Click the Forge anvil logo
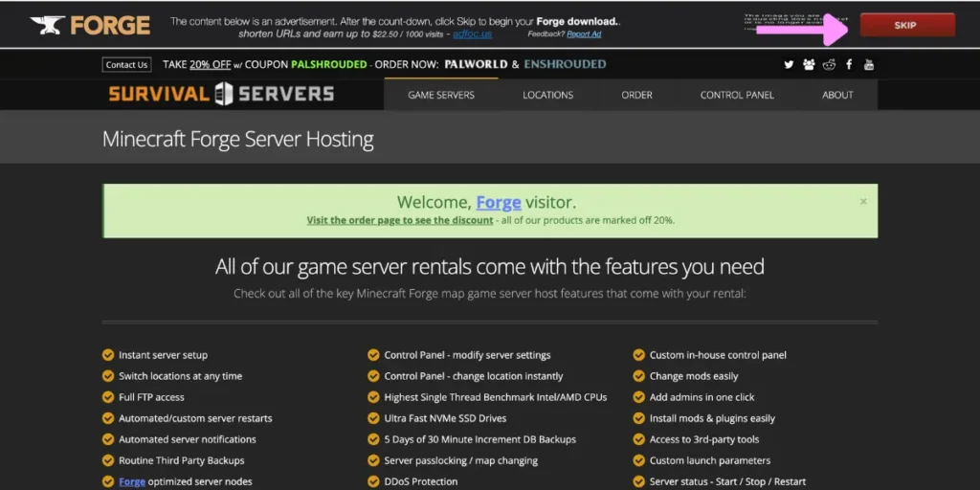 90,25
